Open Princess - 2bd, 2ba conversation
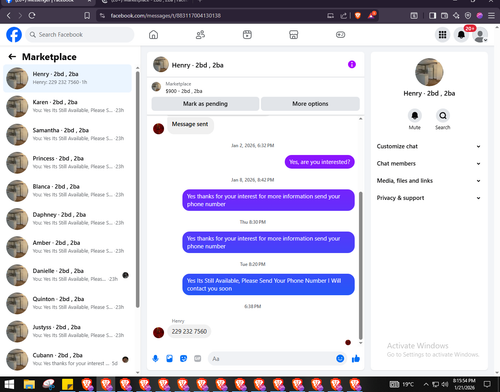 [67, 163]
